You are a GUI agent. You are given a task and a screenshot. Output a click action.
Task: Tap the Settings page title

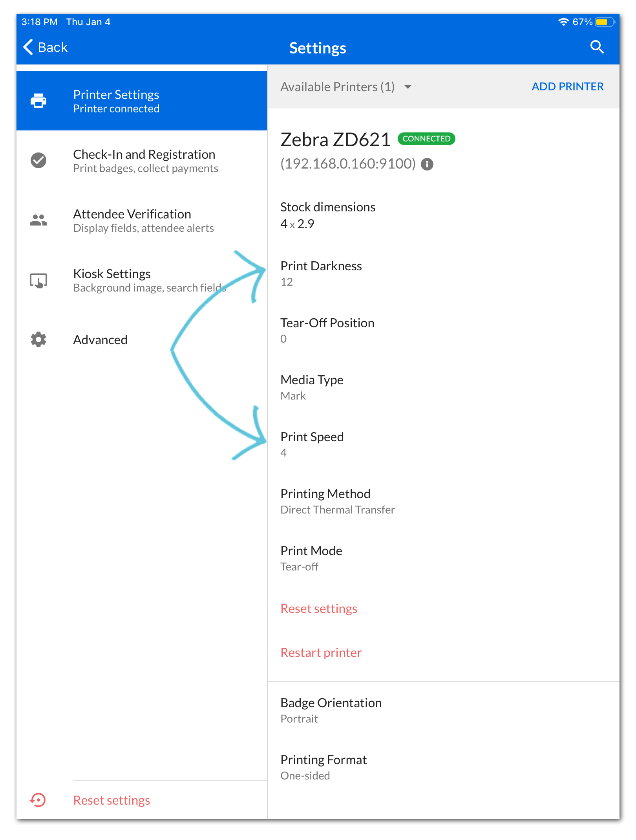pos(318,48)
